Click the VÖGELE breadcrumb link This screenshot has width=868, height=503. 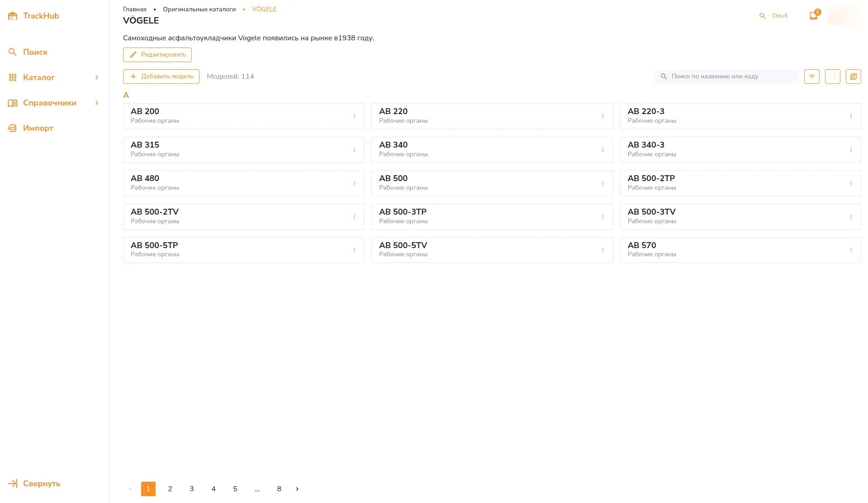coord(264,9)
